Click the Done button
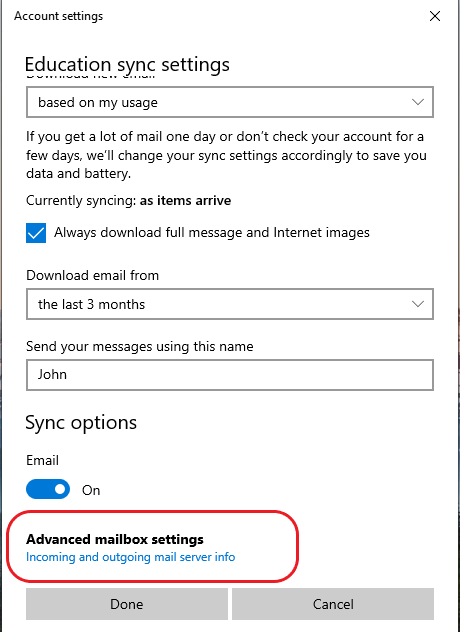Screen dimensions: 460x632 (127, 604)
